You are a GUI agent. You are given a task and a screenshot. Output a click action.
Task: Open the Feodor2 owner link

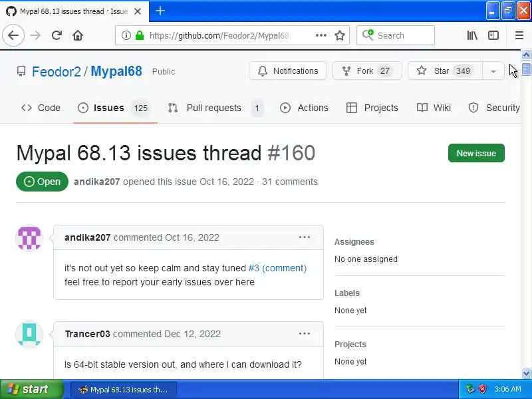pos(57,72)
